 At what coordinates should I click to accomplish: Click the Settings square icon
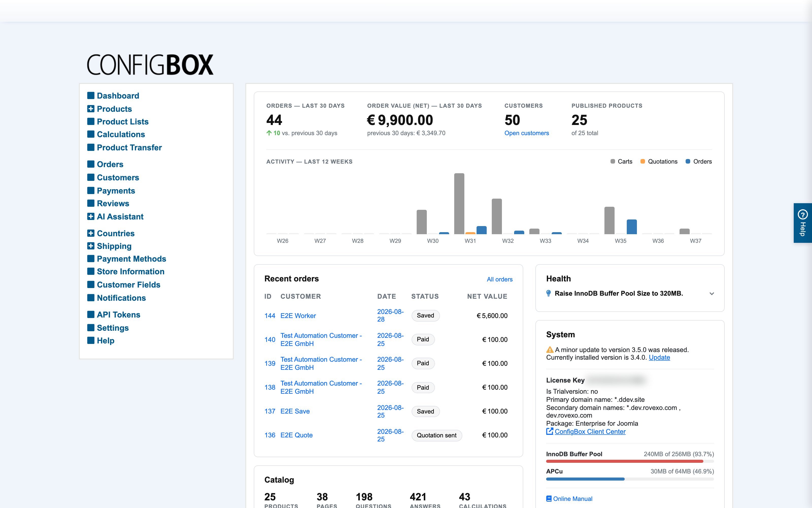coord(91,328)
